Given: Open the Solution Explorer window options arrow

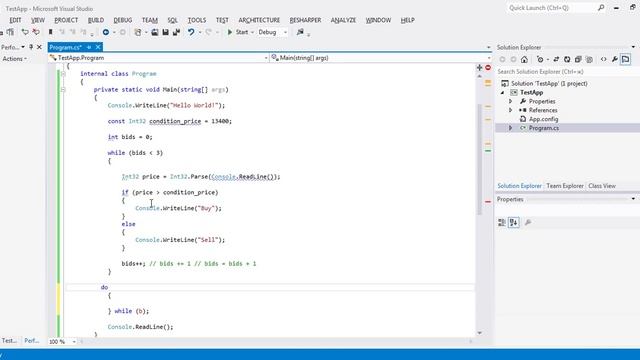Looking at the screenshot, I should pyautogui.click(x=633, y=47).
